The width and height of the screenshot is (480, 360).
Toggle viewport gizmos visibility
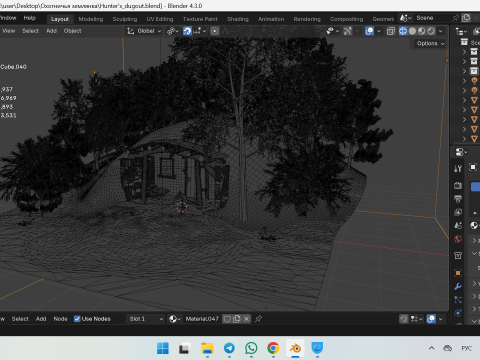[x=348, y=31]
